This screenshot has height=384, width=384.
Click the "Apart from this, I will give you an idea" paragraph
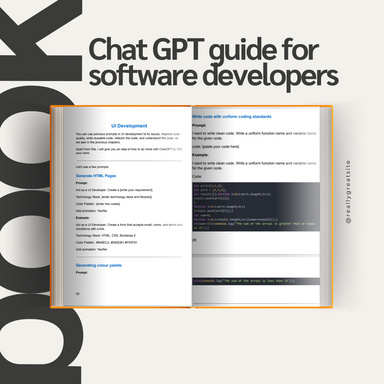pyautogui.click(x=129, y=151)
